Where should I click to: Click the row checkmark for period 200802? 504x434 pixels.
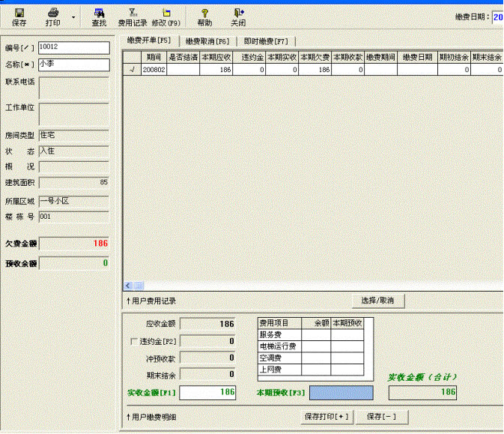132,70
